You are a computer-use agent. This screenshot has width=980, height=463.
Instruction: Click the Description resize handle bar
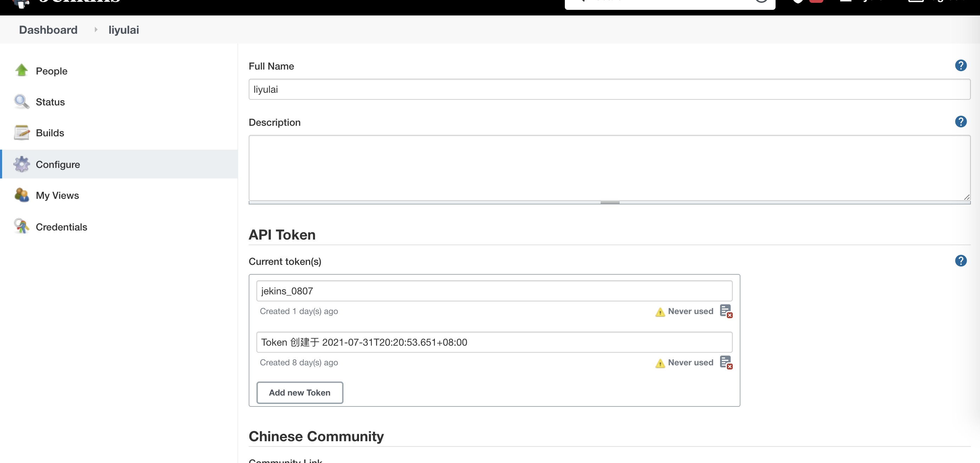pos(609,203)
